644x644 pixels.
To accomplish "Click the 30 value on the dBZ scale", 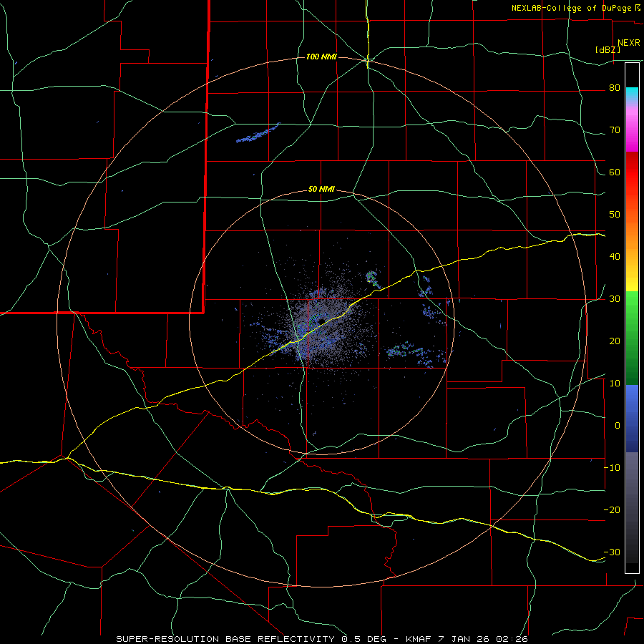I will pyautogui.click(x=615, y=298).
